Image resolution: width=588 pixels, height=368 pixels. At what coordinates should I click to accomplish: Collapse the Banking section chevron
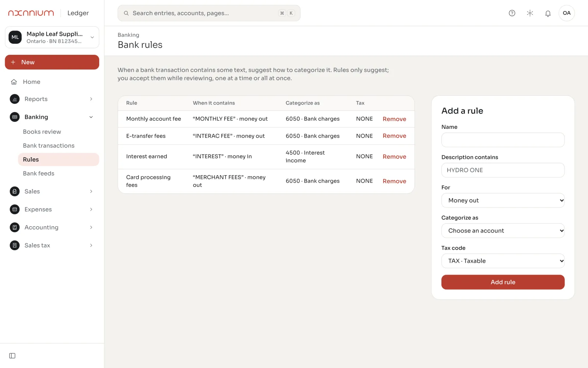(91, 117)
